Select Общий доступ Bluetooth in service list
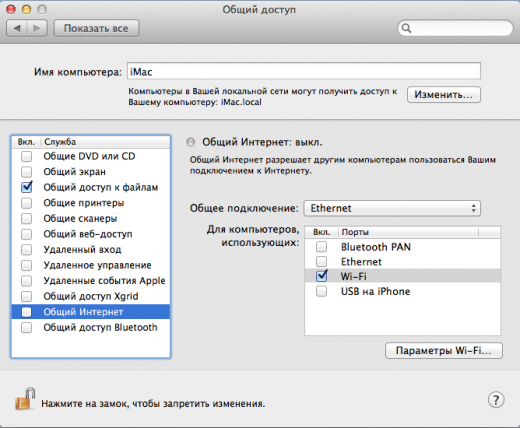Screen dimensions: 520x428 pyautogui.click(x=91, y=327)
